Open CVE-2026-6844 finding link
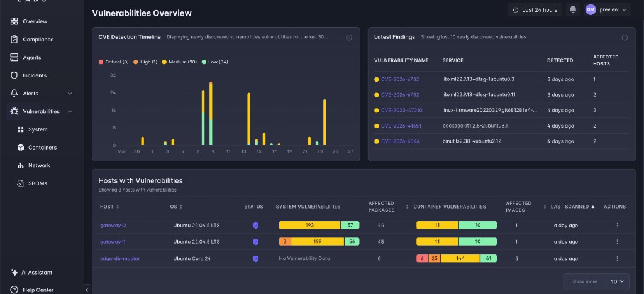This screenshot has height=294, width=644. [400, 141]
